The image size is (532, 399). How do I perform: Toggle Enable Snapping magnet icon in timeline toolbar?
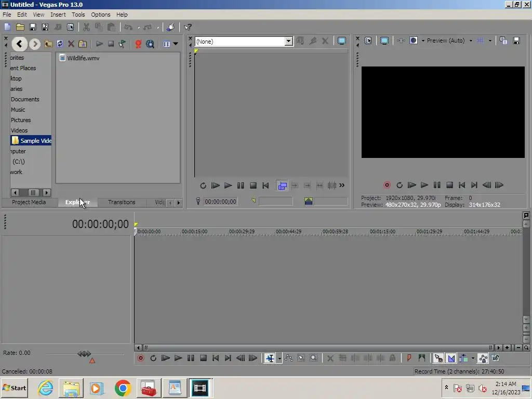(x=438, y=358)
